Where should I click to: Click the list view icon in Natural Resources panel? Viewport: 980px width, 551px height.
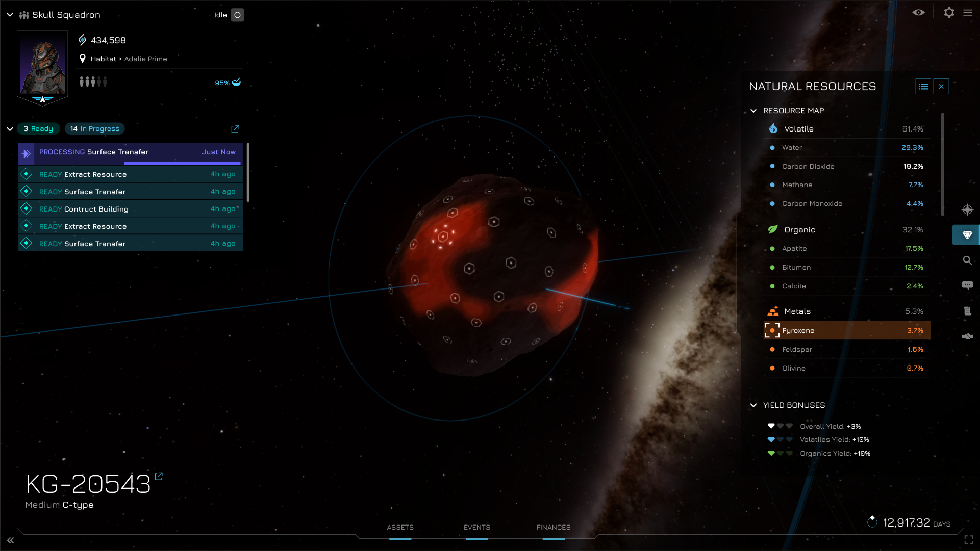pyautogui.click(x=923, y=86)
